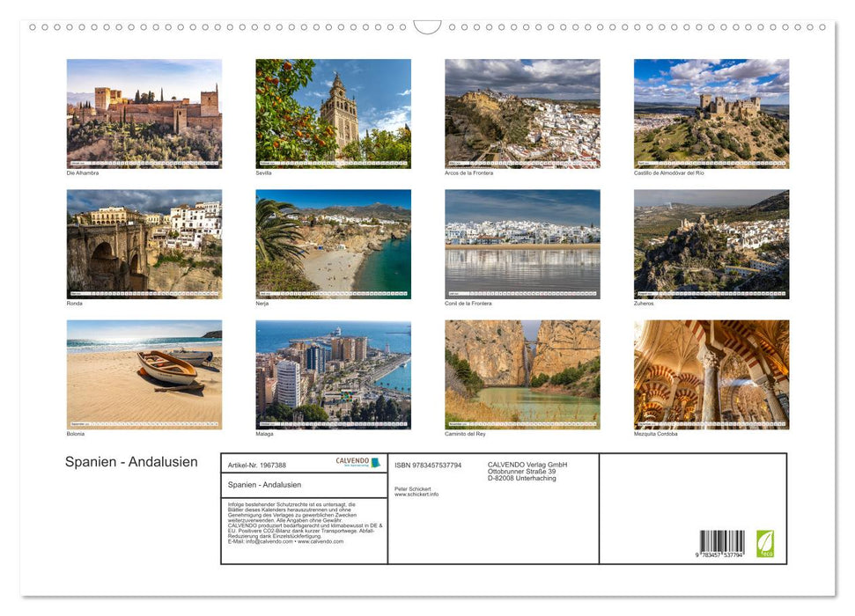Open the Caminito del Rey gorge image
The height and width of the screenshot is (616, 855).
pos(522,374)
